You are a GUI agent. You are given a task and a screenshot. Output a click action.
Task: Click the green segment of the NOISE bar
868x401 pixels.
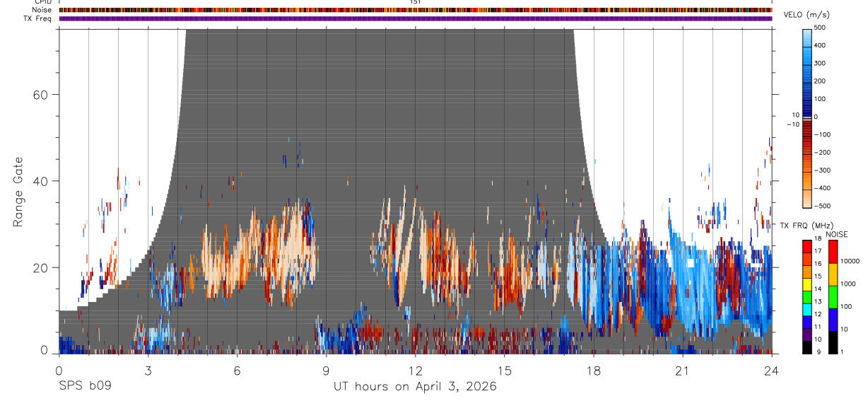click(x=833, y=298)
